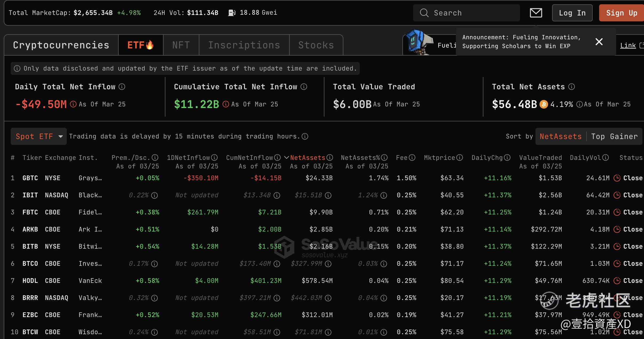Viewport: 644px width, 339px height.
Task: Click VanEck institution name
Action: [x=90, y=281]
